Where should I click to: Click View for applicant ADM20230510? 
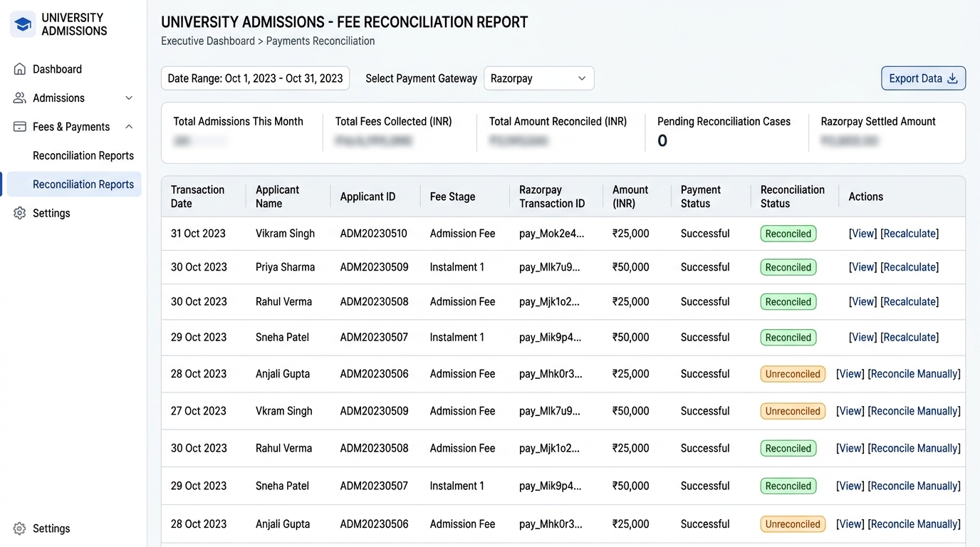point(863,234)
